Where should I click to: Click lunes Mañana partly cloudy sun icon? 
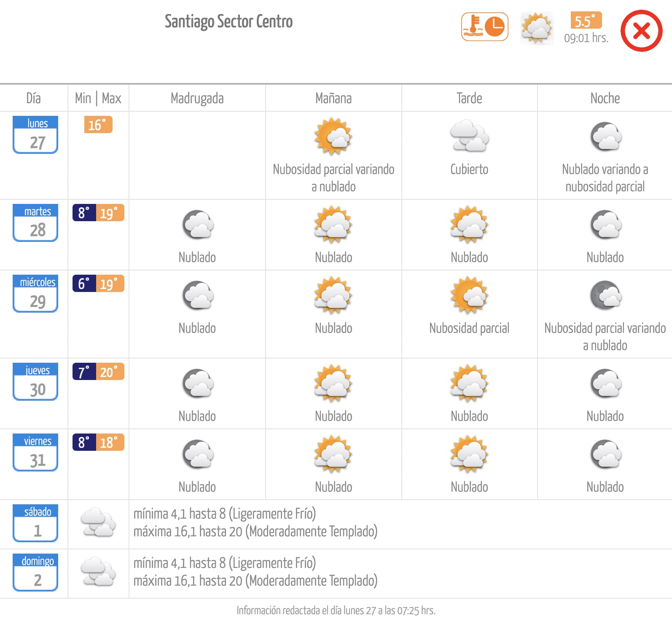pos(333,137)
